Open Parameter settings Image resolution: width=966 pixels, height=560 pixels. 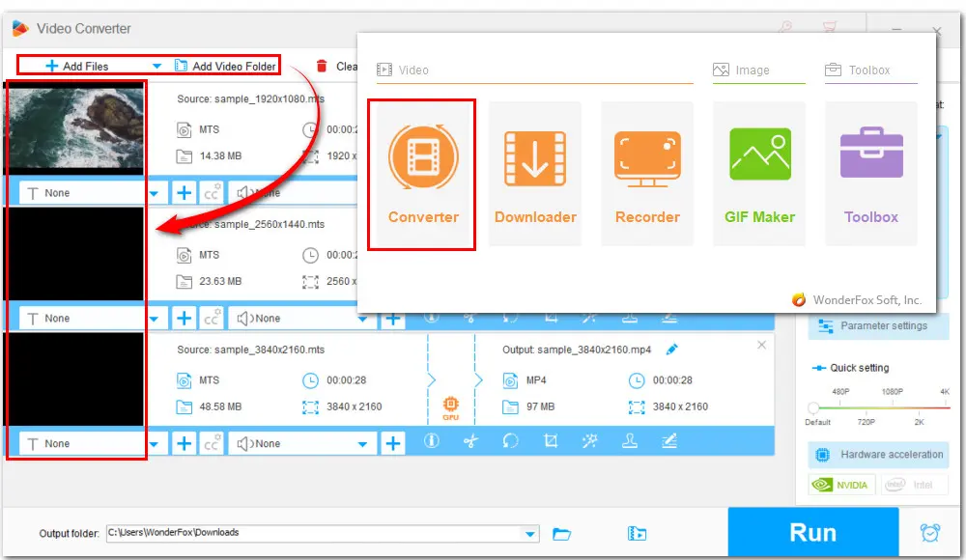pos(878,326)
